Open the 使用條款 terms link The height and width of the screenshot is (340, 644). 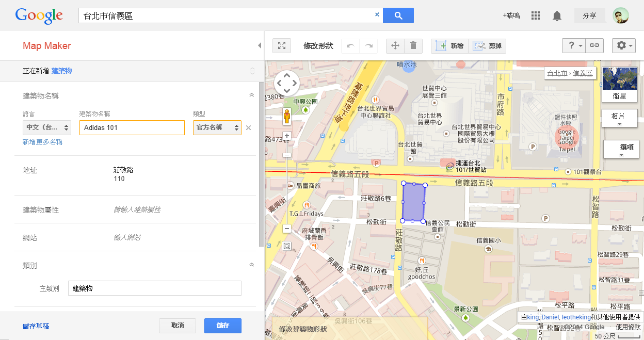point(628,327)
